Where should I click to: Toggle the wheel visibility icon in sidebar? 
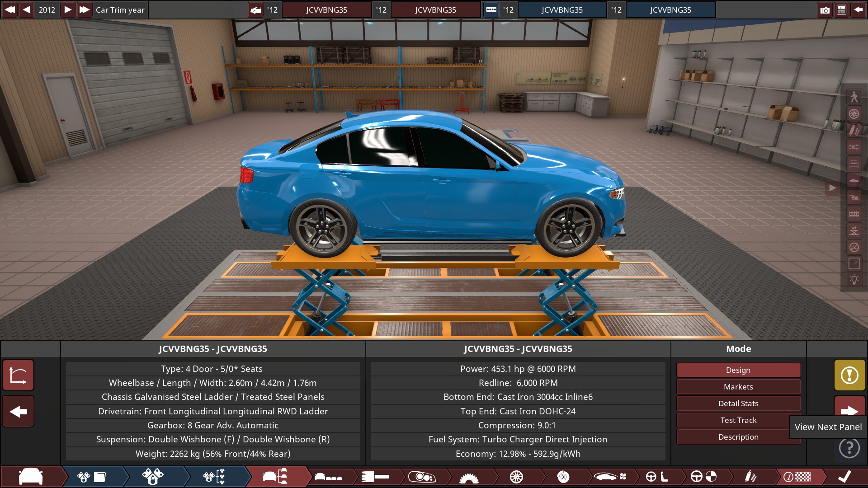pos(854,113)
